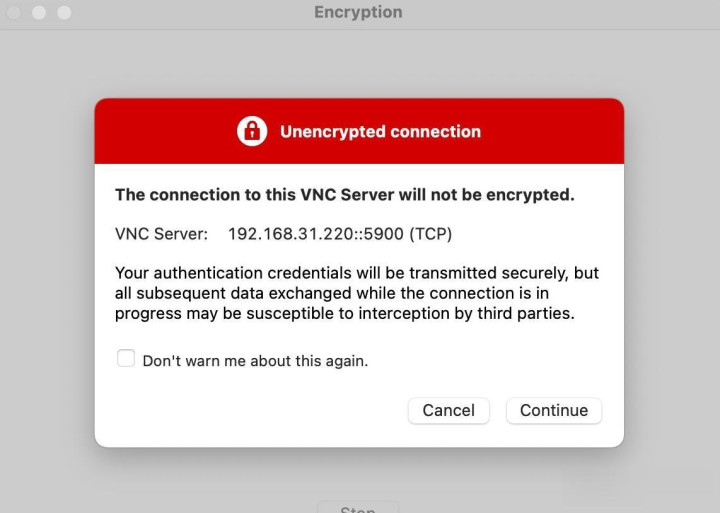Minimize the Encryption window using the middle title bar button
Screen dimensions: 720x513
[40, 13]
